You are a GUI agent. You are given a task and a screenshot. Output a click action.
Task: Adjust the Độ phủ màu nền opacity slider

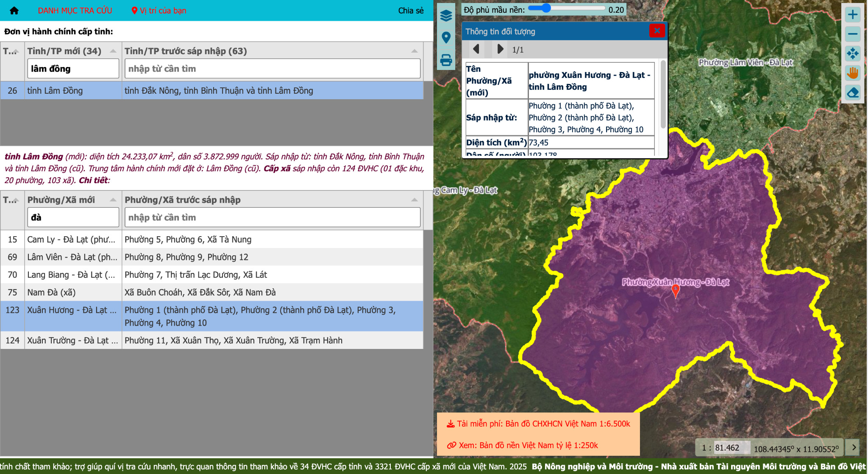coord(566,8)
